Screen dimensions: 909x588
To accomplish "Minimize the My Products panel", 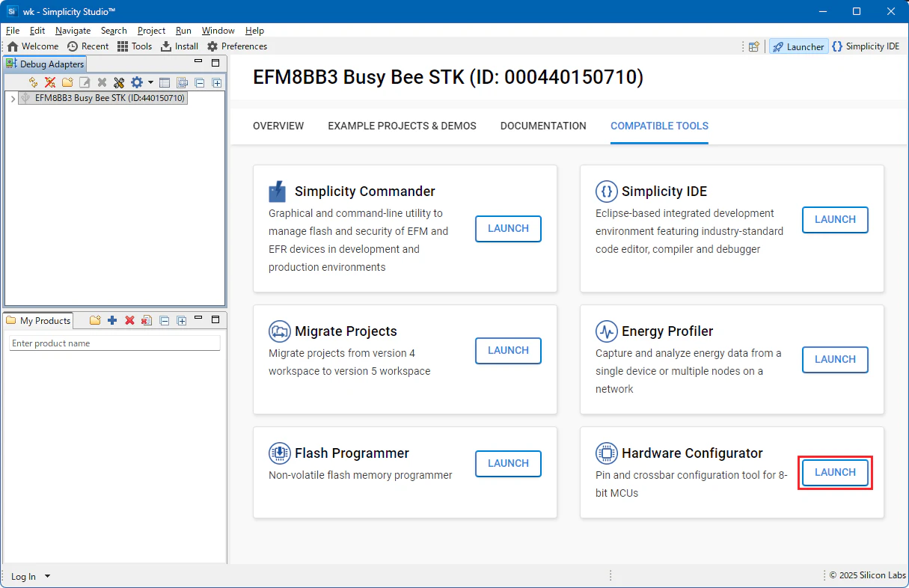I will point(198,319).
